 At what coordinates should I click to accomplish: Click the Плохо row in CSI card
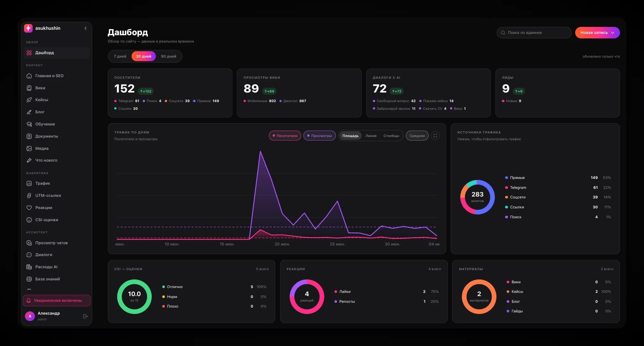[214, 306]
